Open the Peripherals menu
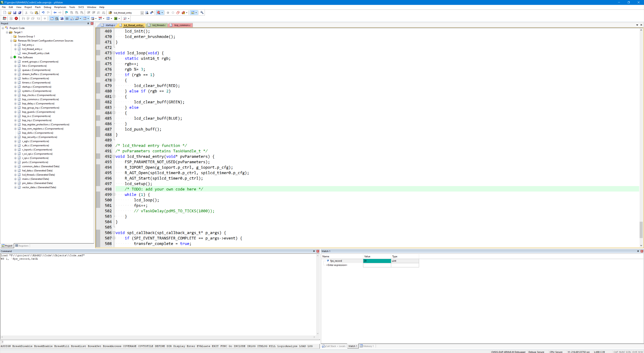This screenshot has height=353, width=644. point(60,7)
